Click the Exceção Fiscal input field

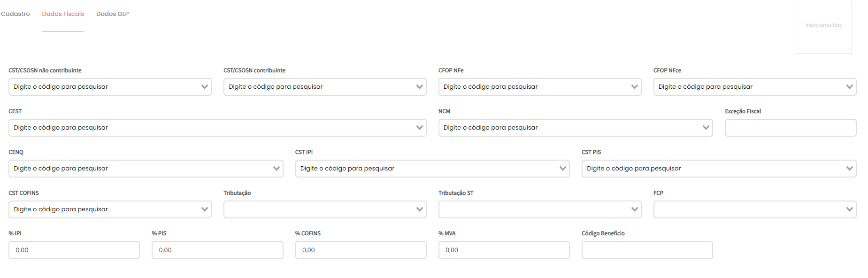click(x=790, y=128)
